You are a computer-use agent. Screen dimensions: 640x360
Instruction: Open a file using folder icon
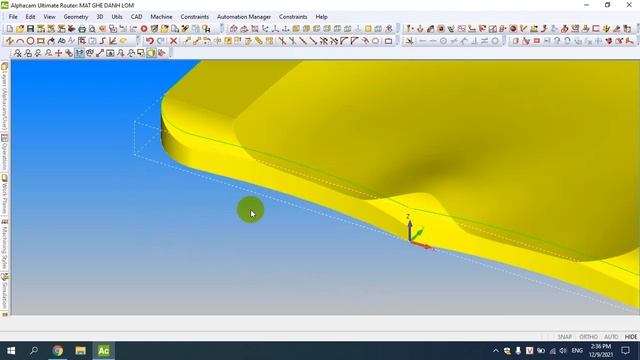(x=20, y=29)
